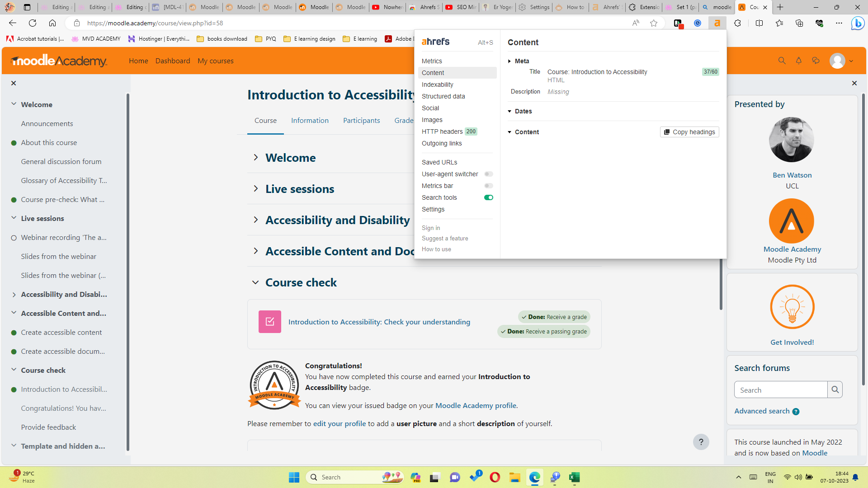868x488 pixels.
Task: Open the notifications bell icon in Moodle header
Action: tap(799, 61)
